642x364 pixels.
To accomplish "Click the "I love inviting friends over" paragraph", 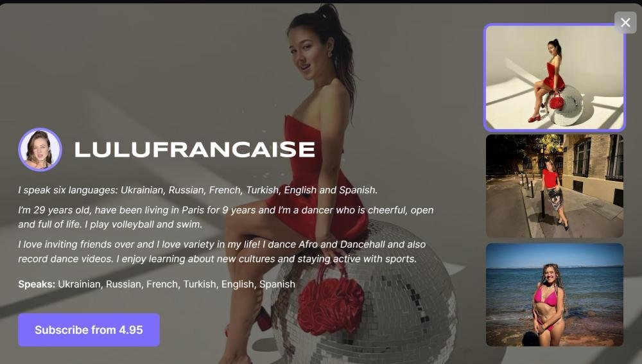I will click(x=222, y=252).
